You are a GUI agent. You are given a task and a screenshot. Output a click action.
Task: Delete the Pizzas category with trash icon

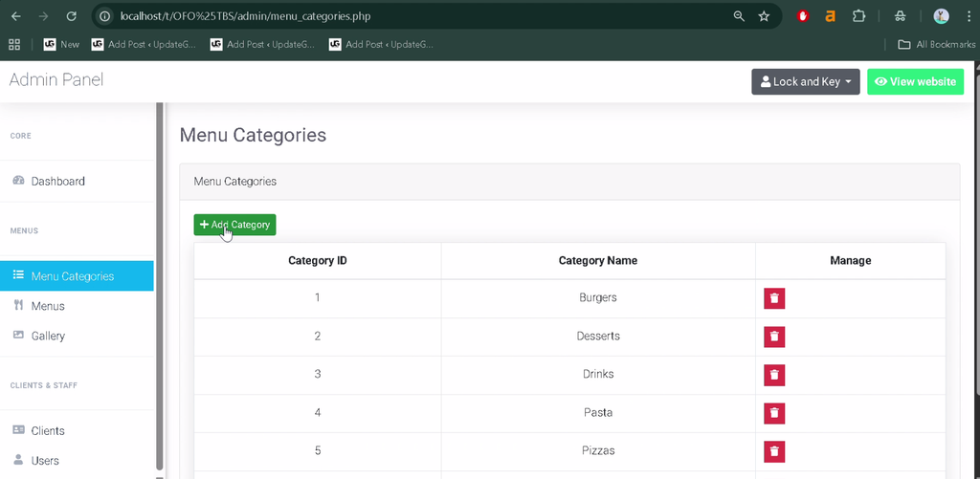click(x=774, y=451)
